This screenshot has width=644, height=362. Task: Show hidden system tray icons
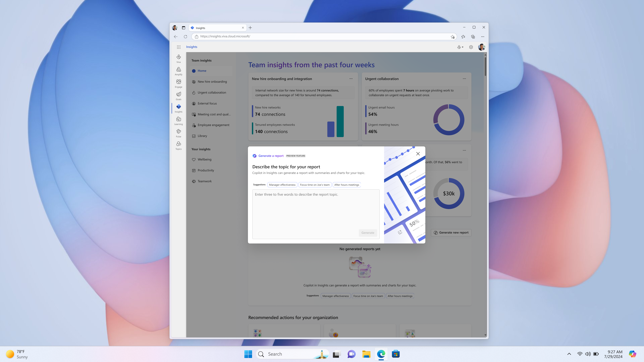click(569, 354)
